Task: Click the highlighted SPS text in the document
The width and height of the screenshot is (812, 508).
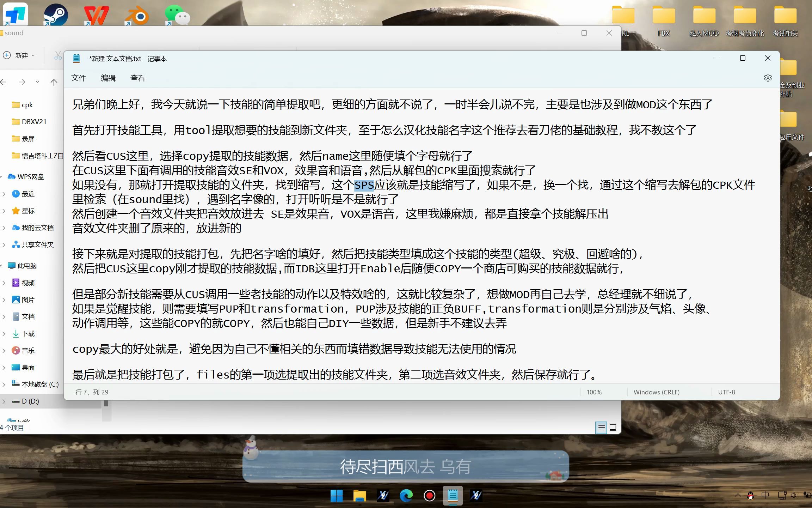Action: pos(364,185)
